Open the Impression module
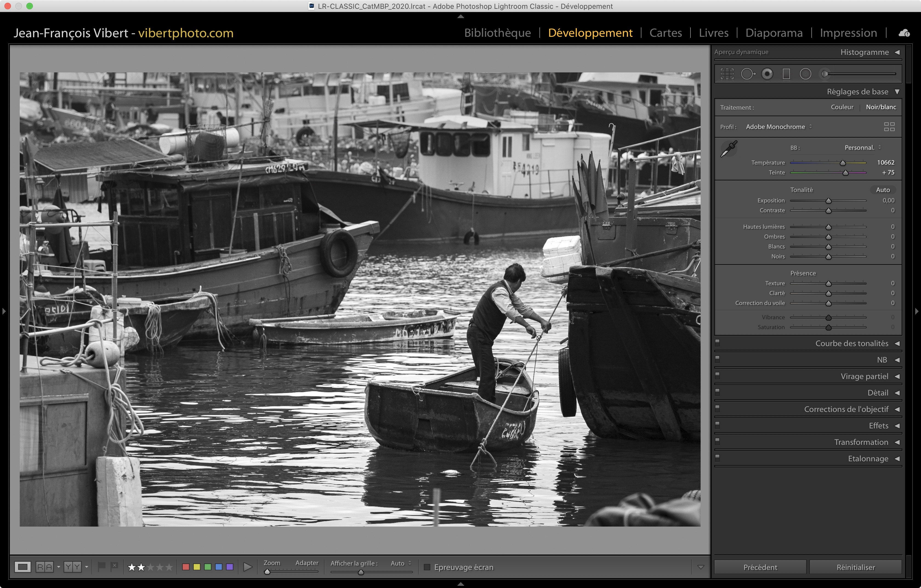 848,33
